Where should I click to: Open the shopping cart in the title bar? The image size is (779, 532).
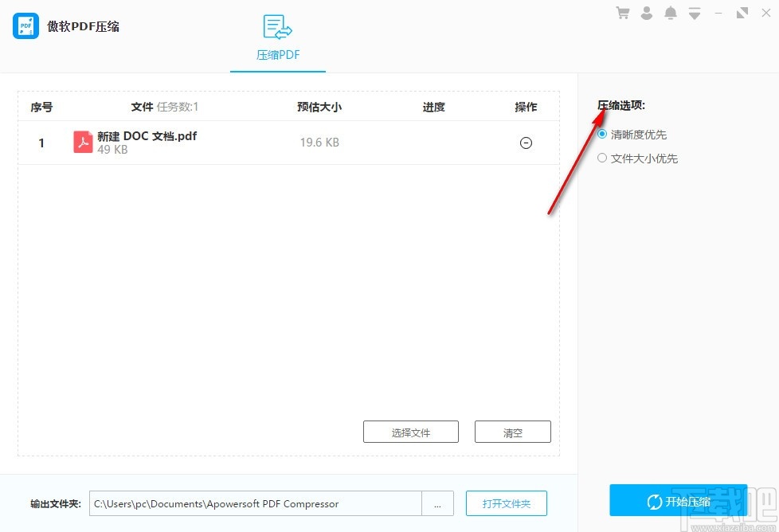point(622,13)
